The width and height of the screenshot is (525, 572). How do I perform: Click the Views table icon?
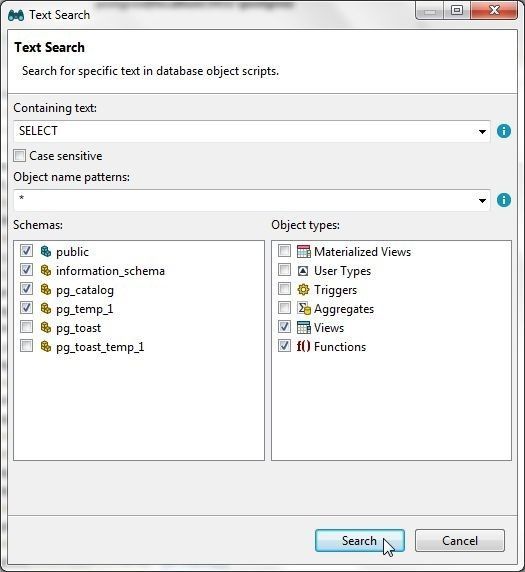pyautogui.click(x=304, y=328)
